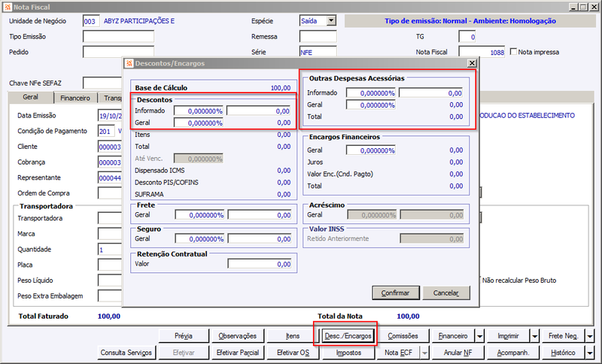Click the Seguro Geral value field
This screenshot has height=364, width=602.
(260, 238)
